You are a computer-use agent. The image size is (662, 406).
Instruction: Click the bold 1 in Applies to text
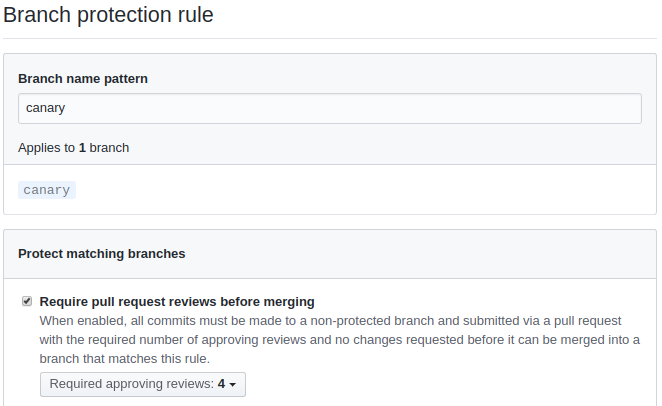tap(82, 147)
